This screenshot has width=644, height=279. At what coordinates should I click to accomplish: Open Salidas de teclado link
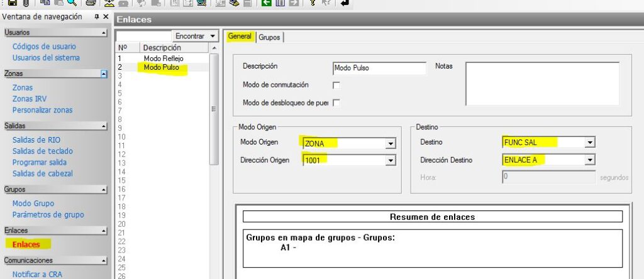(x=42, y=151)
